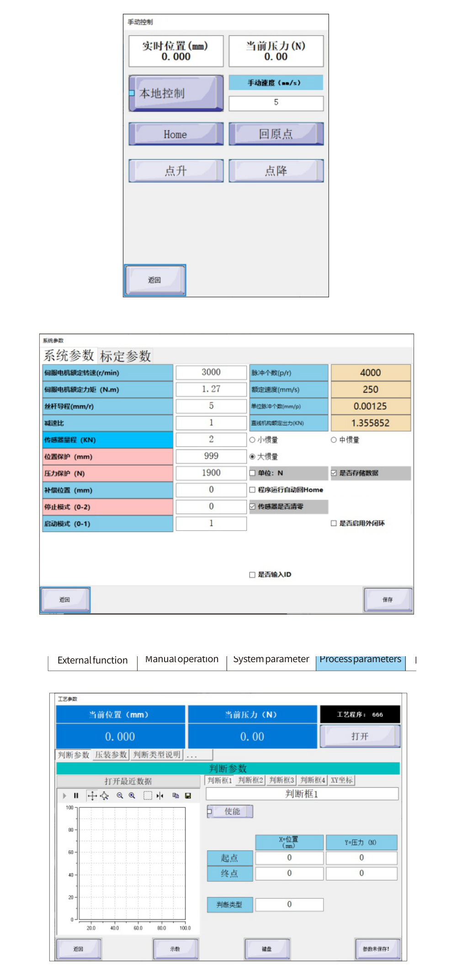
Task: Select the 判断框2 tab
Action: pos(251,780)
